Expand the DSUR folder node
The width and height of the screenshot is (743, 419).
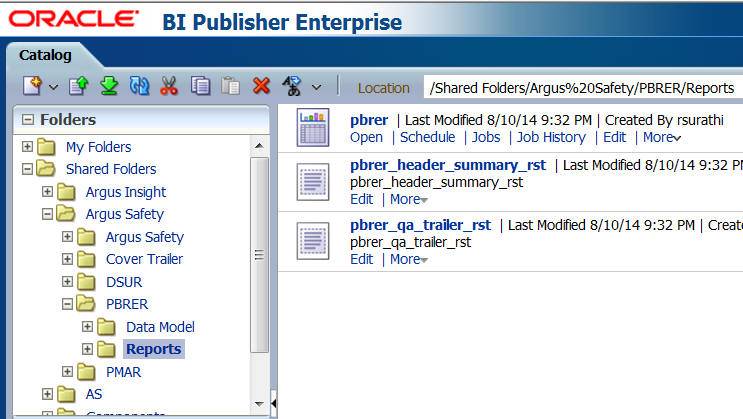tap(67, 282)
